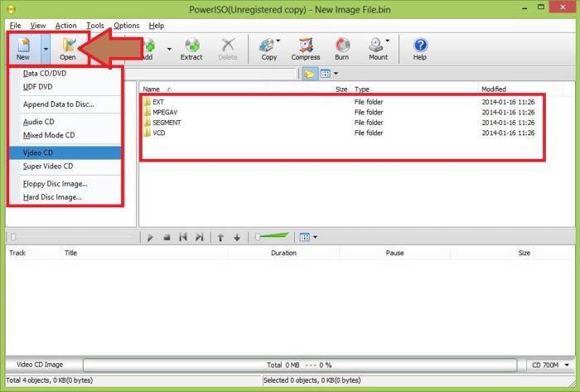Choose Hard Disc Image...
This screenshot has width=580, height=392.
tap(65, 197)
